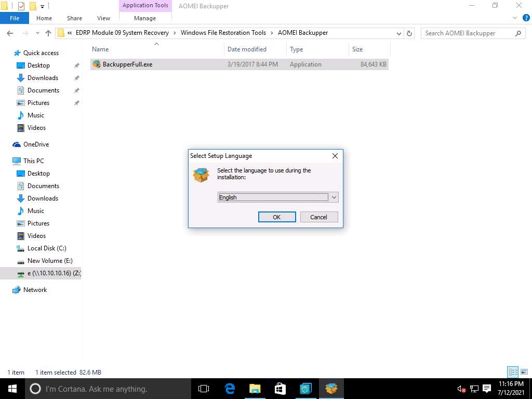Open Quick access in navigation pane
Screen dimensions: 532x399
point(41,53)
